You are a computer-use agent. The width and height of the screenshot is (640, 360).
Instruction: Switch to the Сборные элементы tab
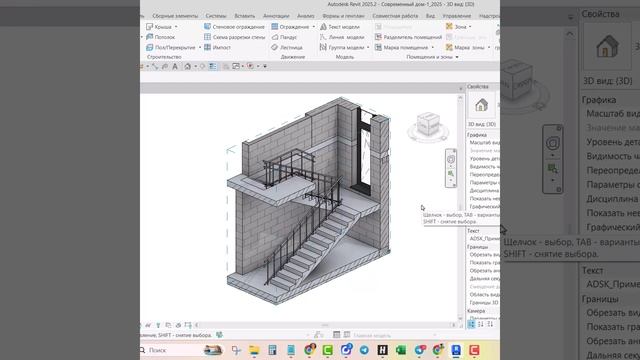(x=175, y=16)
